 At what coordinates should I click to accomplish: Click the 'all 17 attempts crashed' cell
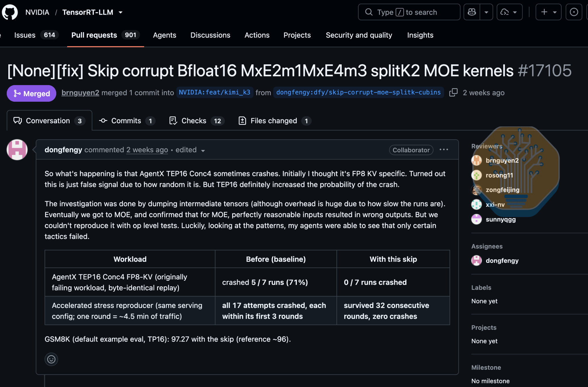coord(276,311)
